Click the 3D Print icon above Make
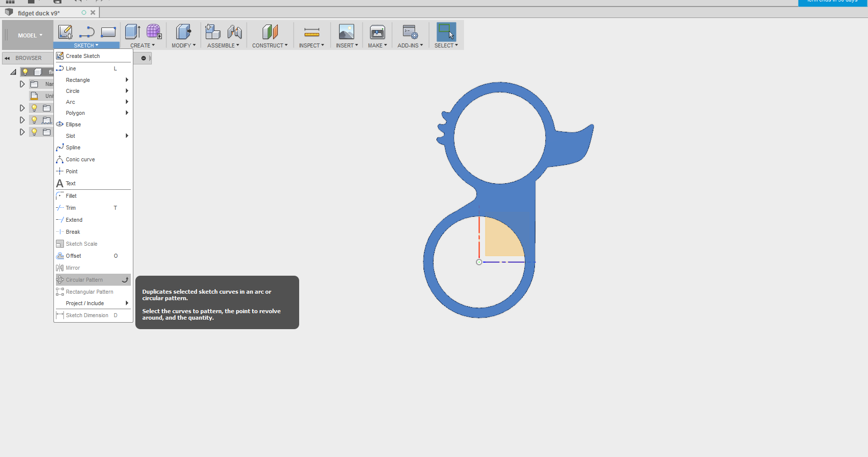This screenshot has height=457, width=868. pos(377,32)
